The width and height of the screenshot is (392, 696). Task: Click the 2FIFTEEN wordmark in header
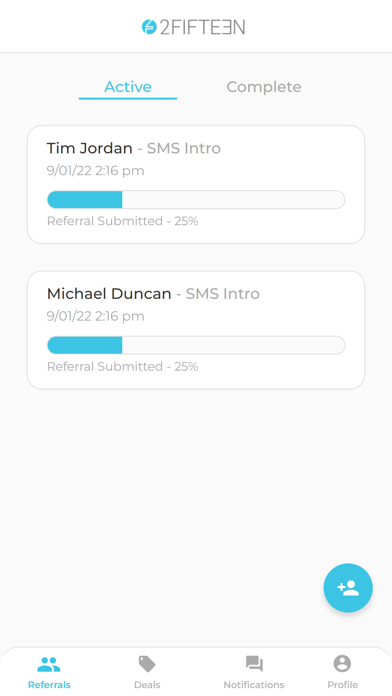tap(202, 27)
